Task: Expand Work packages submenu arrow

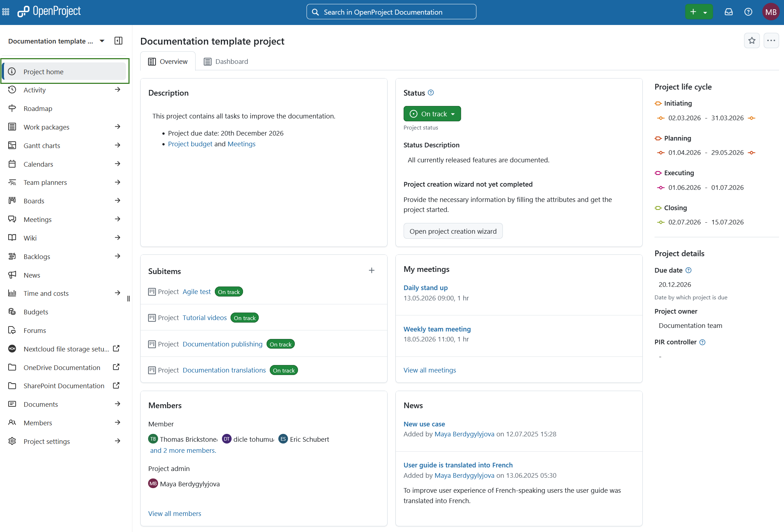Action: tap(118, 127)
